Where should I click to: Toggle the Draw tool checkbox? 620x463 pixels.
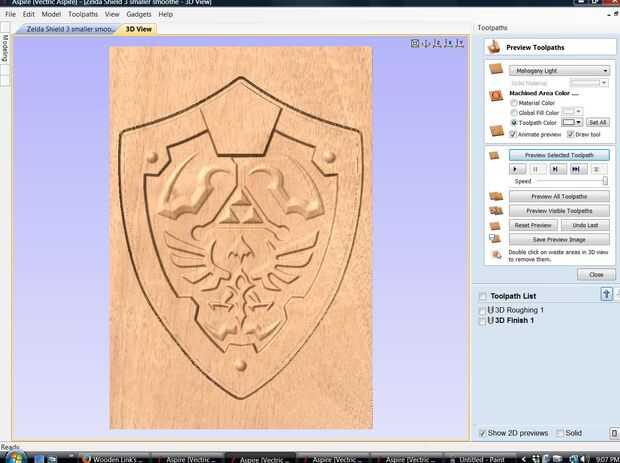tap(570, 134)
